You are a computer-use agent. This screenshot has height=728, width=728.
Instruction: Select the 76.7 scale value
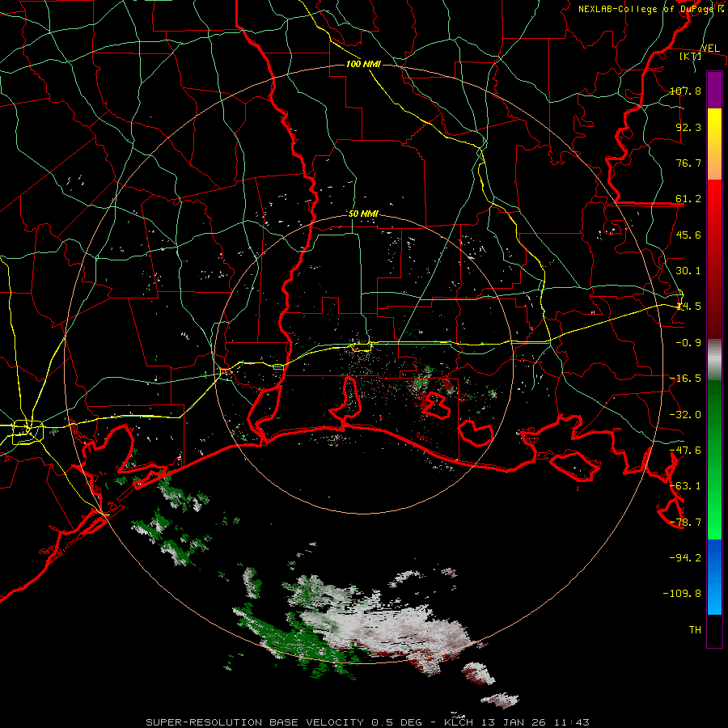click(688, 163)
